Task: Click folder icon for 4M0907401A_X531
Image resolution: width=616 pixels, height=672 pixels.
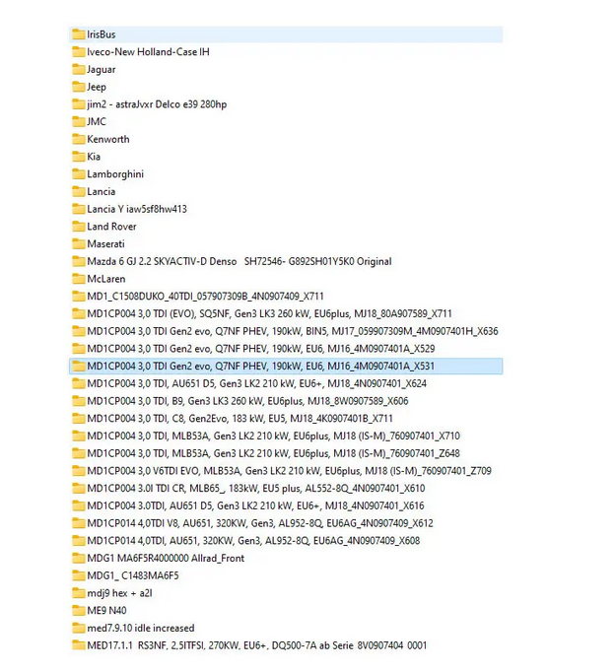Action: click(79, 366)
